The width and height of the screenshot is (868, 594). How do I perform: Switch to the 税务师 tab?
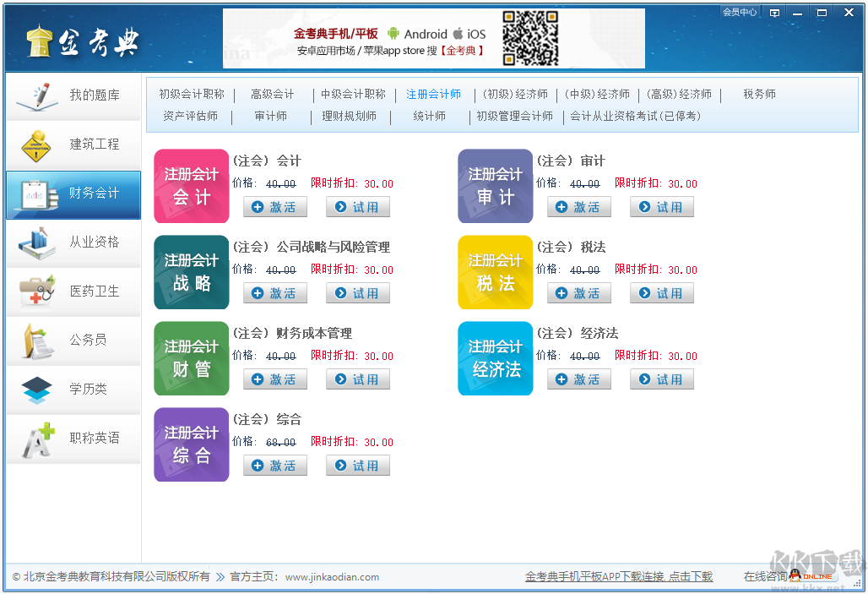(757, 94)
